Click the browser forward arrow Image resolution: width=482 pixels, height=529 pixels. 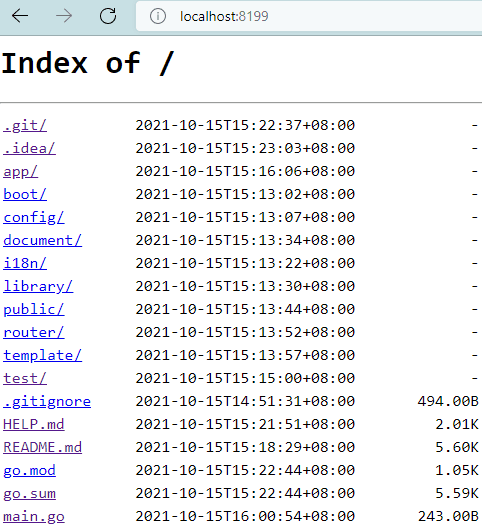tap(64, 16)
